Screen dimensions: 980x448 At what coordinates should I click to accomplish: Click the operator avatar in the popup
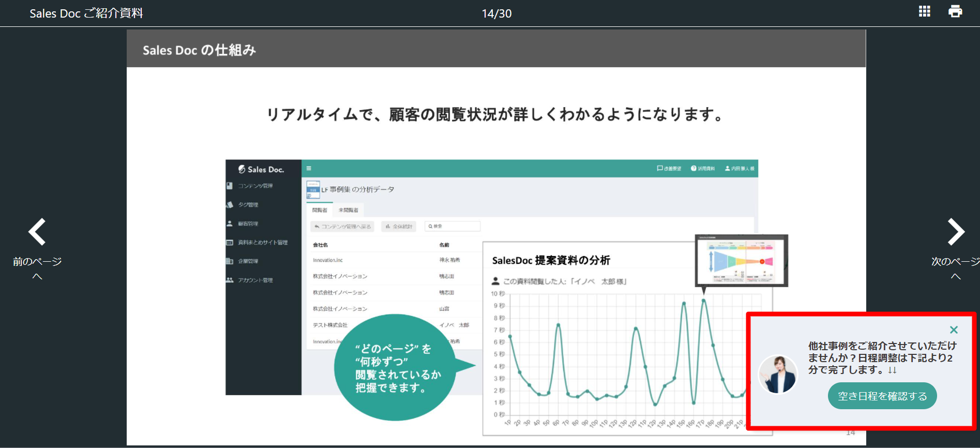778,374
